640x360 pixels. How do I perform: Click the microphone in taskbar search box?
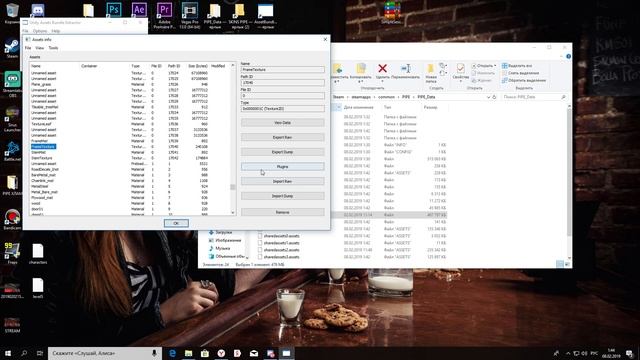tap(154, 353)
